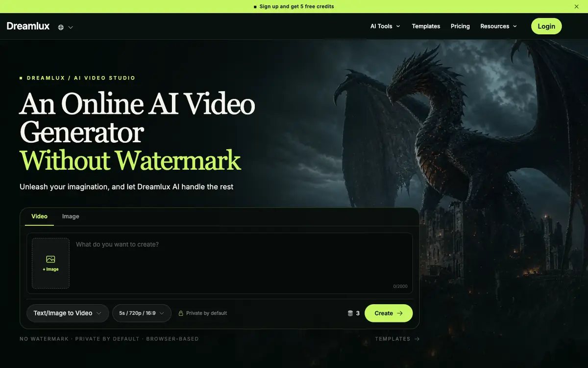Expand the Resources menu
This screenshot has height=368, width=588.
(498, 26)
